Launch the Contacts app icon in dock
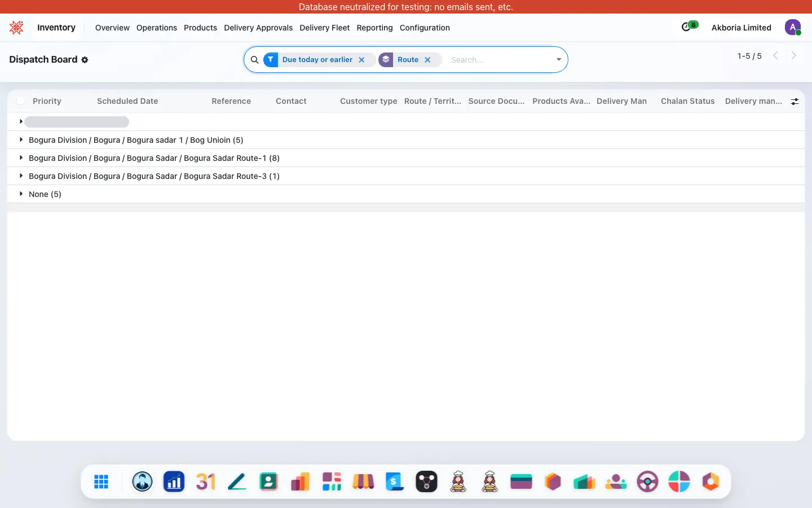The width and height of the screenshot is (812, 508). tap(269, 481)
